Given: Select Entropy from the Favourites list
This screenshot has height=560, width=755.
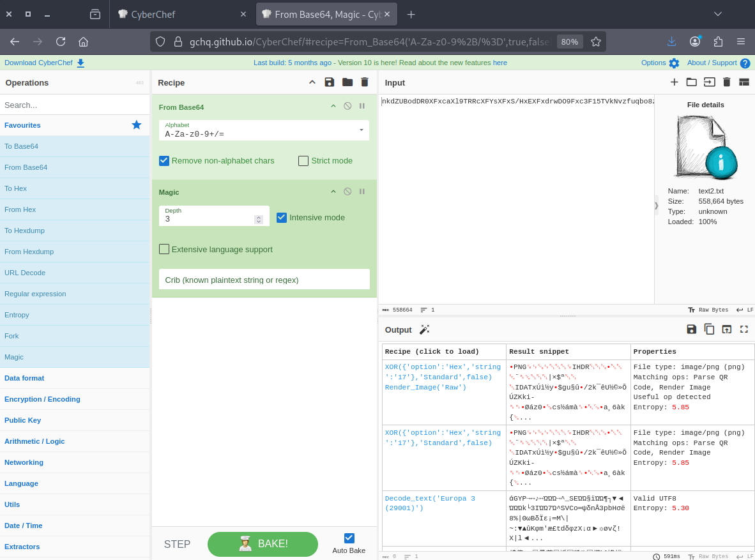Looking at the screenshot, I should [x=17, y=315].
